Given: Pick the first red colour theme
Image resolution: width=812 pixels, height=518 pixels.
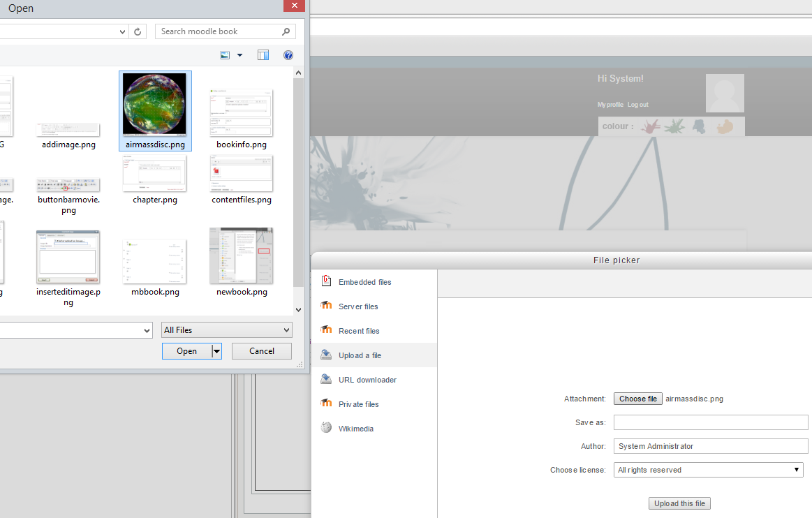Looking at the screenshot, I should point(651,126).
